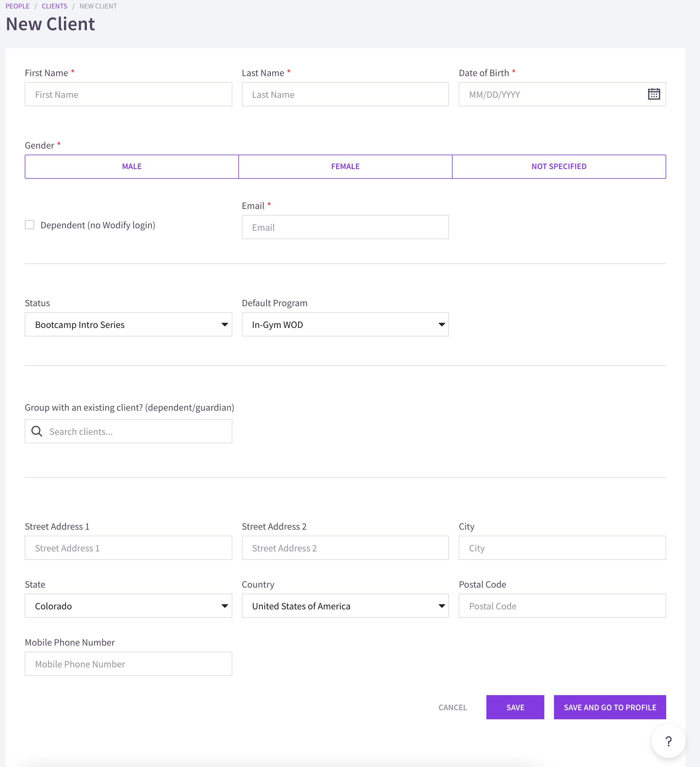Select MALE gender option
The height and width of the screenshot is (767, 700).
(x=132, y=166)
